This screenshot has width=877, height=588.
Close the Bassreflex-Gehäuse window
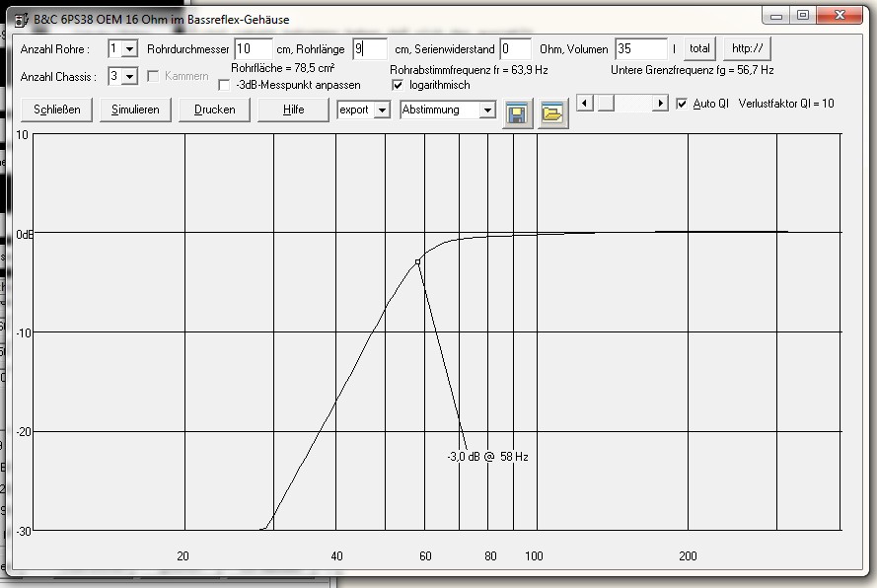point(839,16)
